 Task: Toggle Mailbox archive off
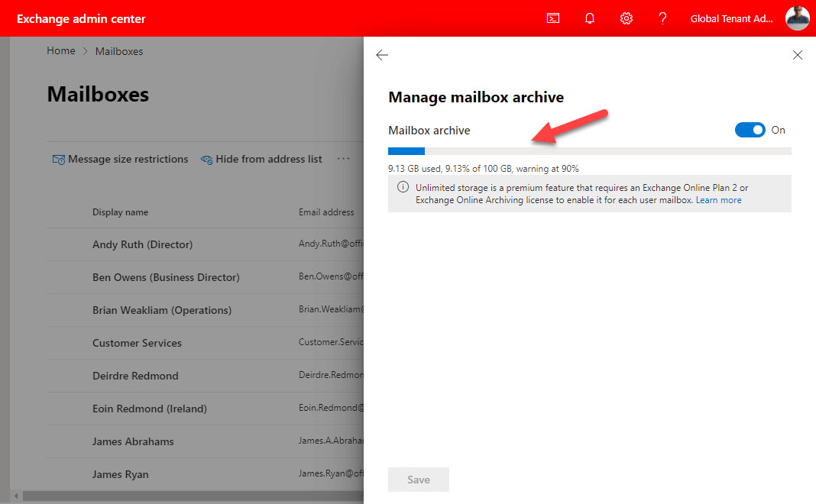[750, 130]
